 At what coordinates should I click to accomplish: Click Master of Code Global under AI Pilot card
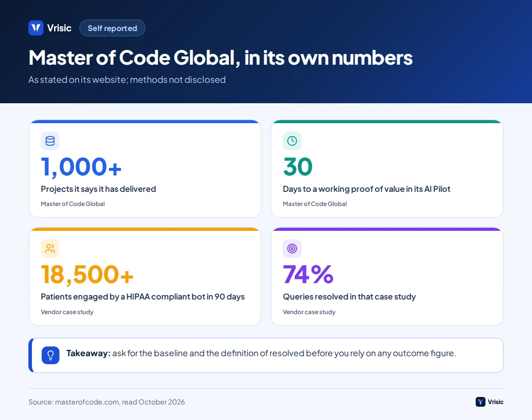pyautogui.click(x=315, y=204)
